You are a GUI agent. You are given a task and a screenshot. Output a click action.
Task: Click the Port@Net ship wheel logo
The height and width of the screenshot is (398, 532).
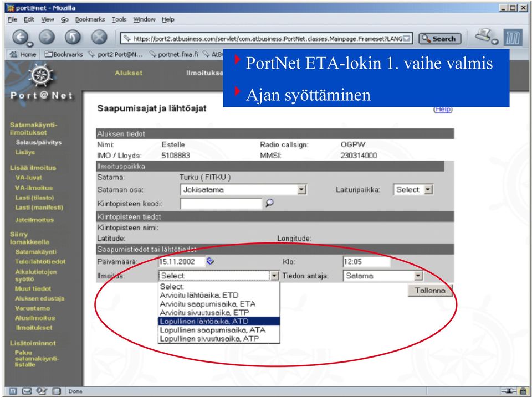point(40,75)
